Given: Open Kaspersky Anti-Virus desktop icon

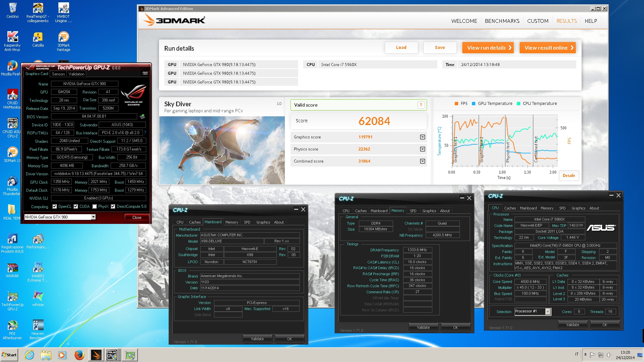Looking at the screenshot, I should pos(12,41).
